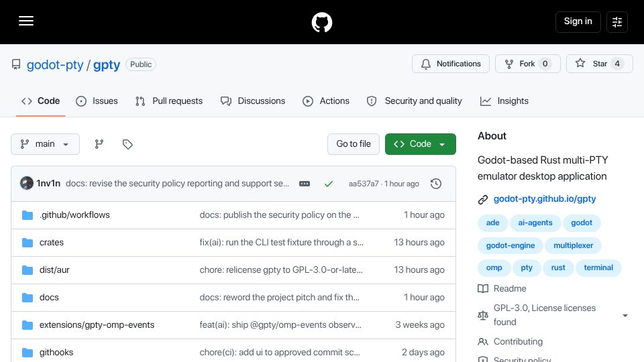Select the repository icon beside godot-pty
644x362 pixels.
pyautogui.click(x=16, y=64)
